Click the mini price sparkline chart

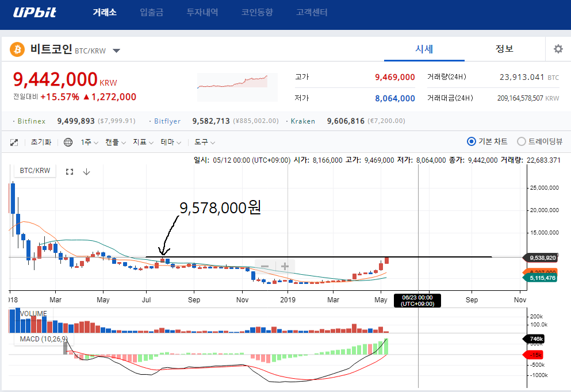237,87
